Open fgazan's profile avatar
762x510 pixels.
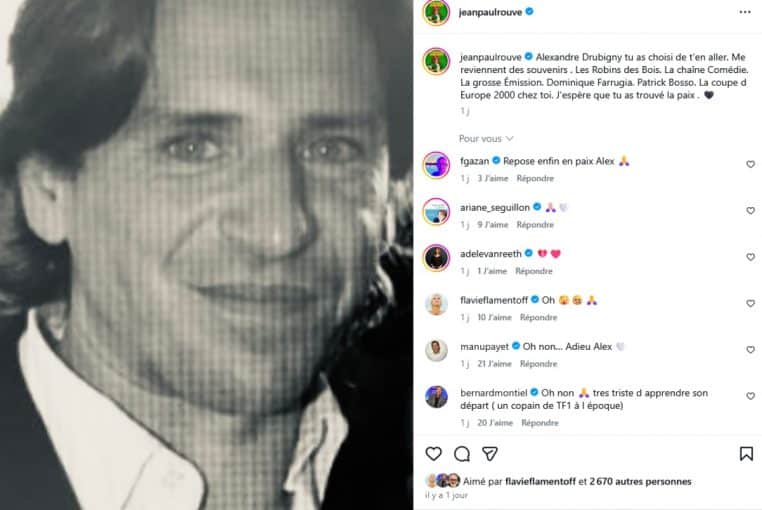coord(436,165)
